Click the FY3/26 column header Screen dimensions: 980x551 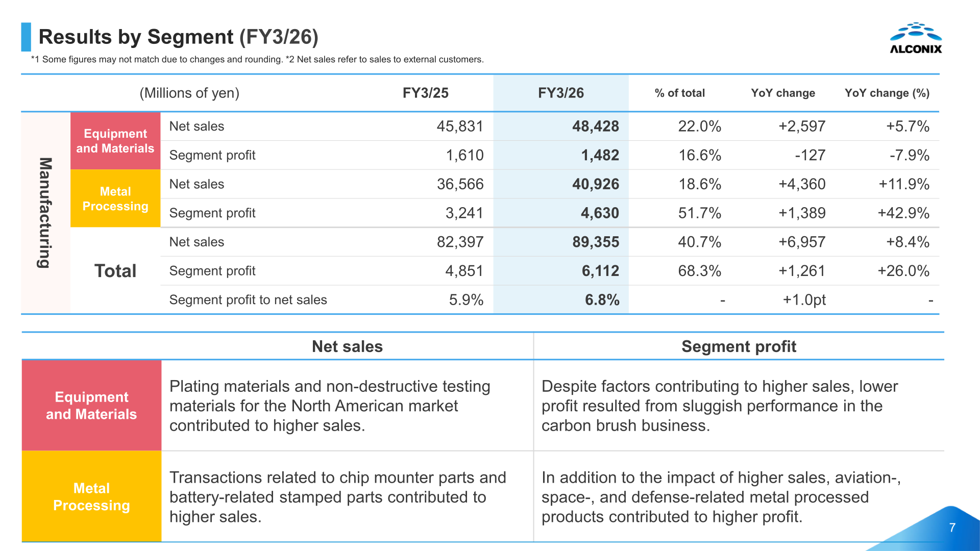tap(560, 93)
